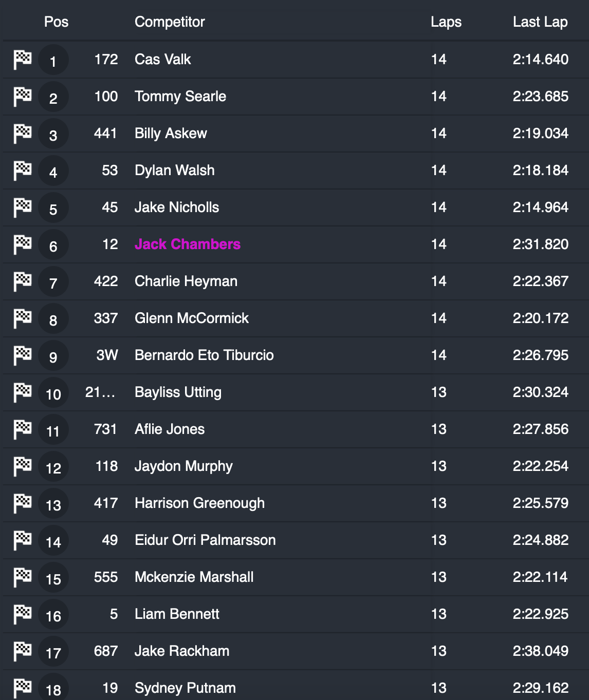Click the flag icon in Bayliss Utting's row
This screenshot has width=589, height=700.
[23, 392]
